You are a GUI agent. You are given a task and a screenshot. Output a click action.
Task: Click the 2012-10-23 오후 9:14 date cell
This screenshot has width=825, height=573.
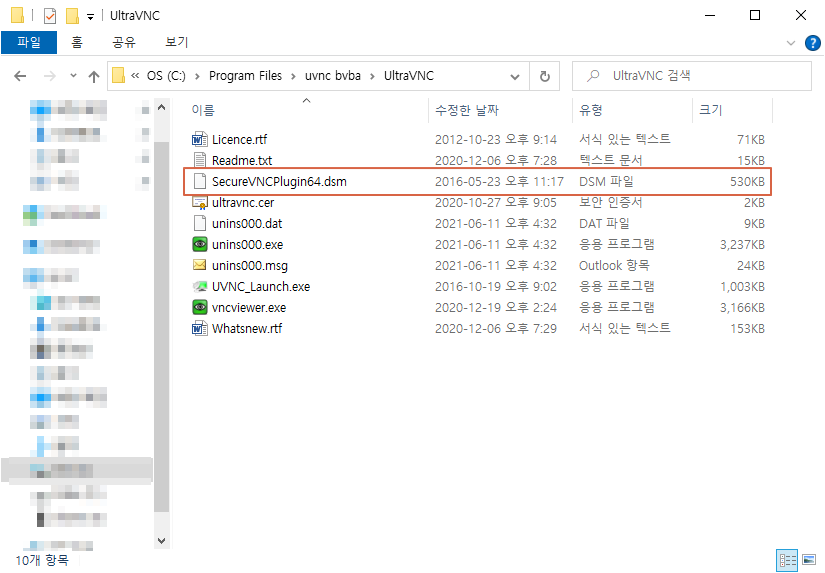coord(496,139)
